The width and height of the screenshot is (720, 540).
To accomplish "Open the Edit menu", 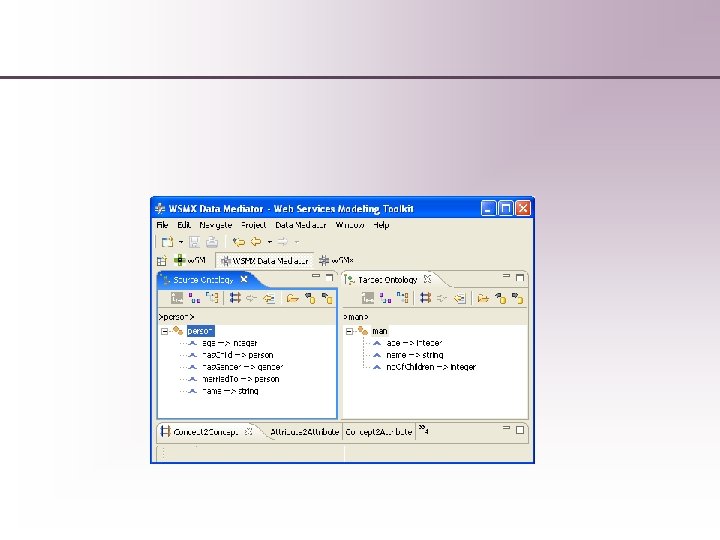I will coord(184,225).
